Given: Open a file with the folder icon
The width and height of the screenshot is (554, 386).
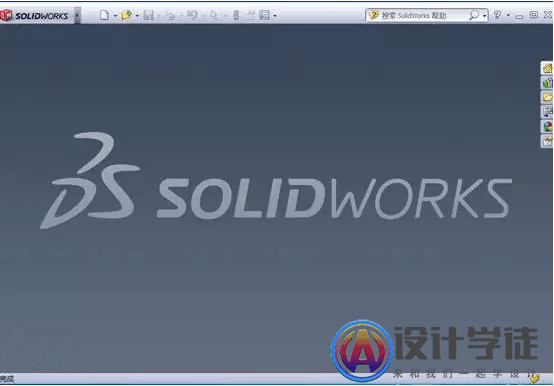Looking at the screenshot, I should (x=126, y=15).
